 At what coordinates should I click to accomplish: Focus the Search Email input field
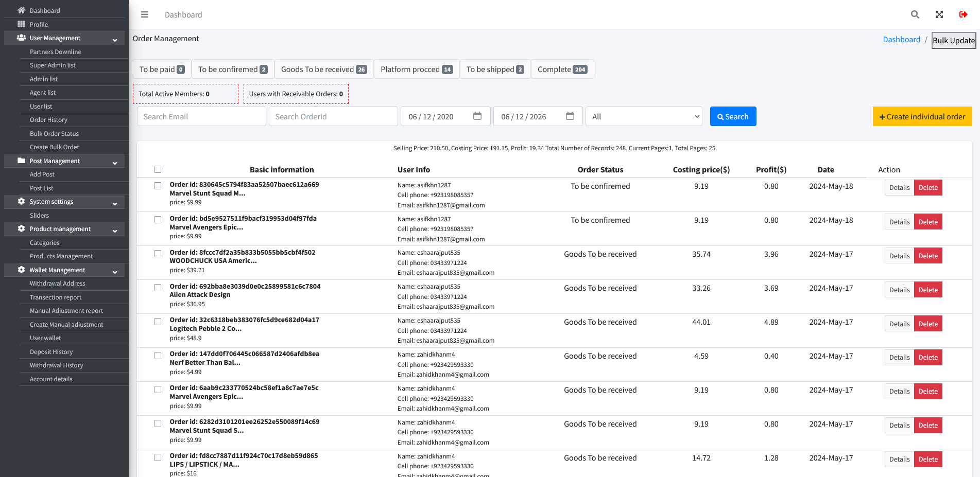click(201, 116)
